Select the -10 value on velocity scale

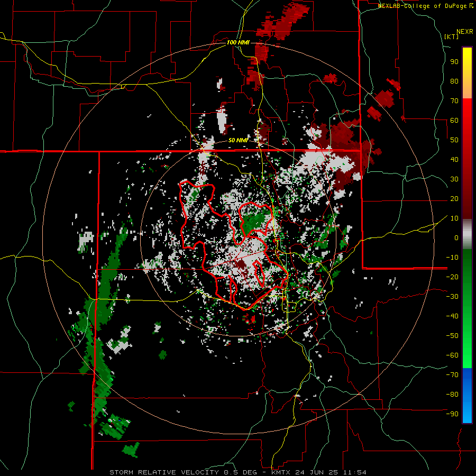coord(452,258)
